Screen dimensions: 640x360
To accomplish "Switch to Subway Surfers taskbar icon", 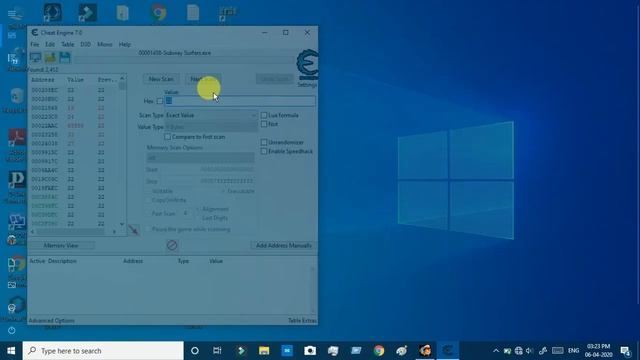I will tap(425, 351).
